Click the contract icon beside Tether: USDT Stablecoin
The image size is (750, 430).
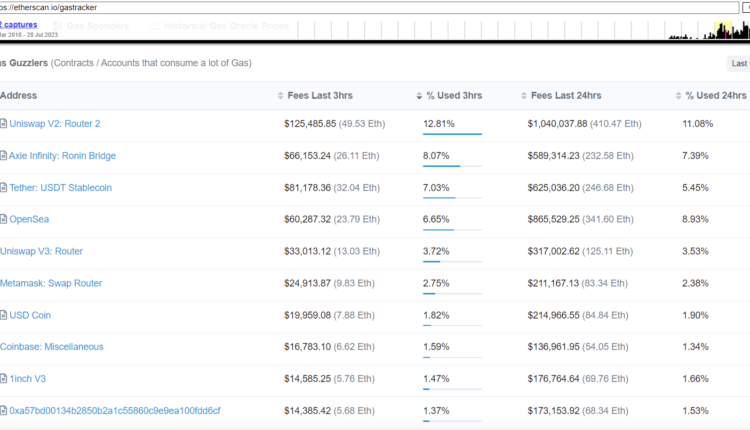click(x=4, y=188)
